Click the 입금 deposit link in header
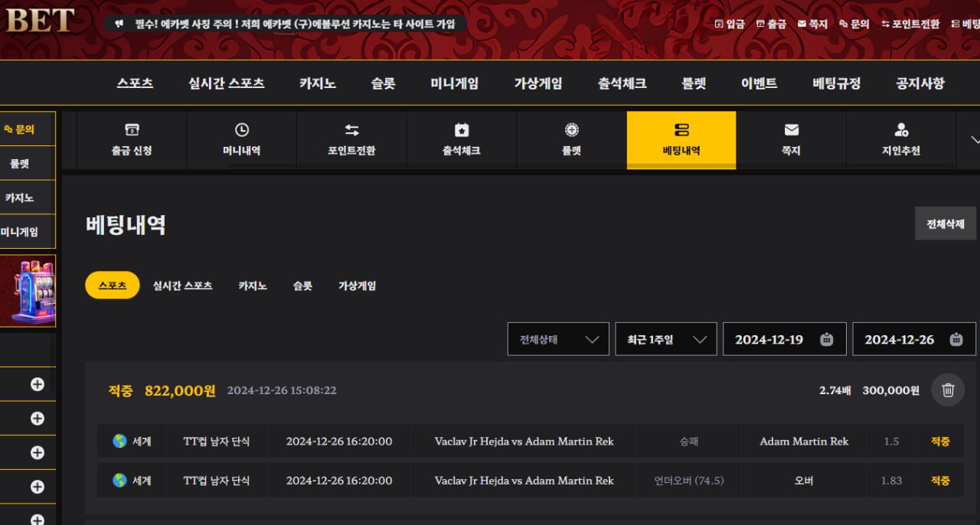This screenshot has width=980, height=525. (730, 24)
